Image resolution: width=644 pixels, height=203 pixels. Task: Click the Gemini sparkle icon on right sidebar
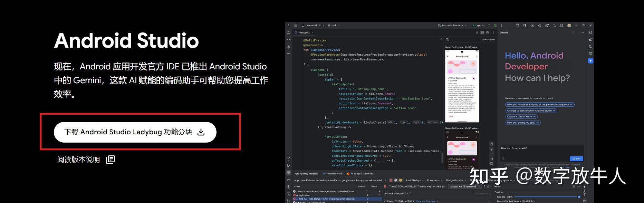coord(590,61)
